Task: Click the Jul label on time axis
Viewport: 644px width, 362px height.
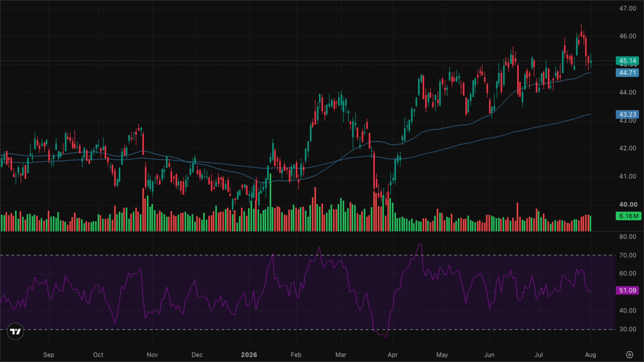Action: coord(539,355)
